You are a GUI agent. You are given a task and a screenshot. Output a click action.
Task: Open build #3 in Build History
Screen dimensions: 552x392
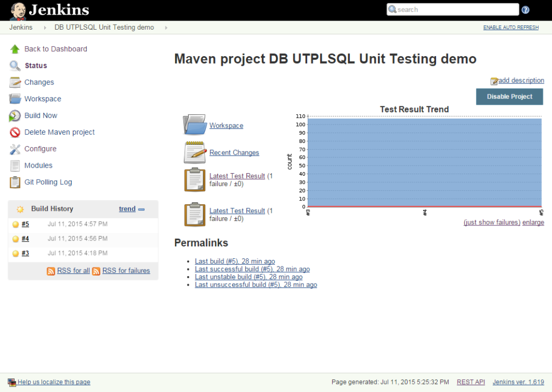(x=25, y=253)
